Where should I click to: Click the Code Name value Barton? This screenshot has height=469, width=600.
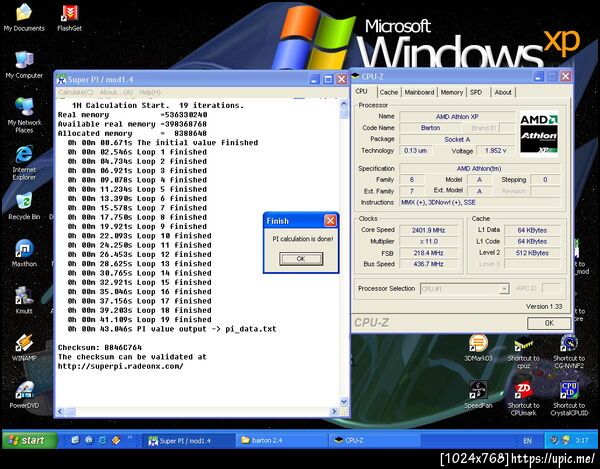pyautogui.click(x=430, y=128)
